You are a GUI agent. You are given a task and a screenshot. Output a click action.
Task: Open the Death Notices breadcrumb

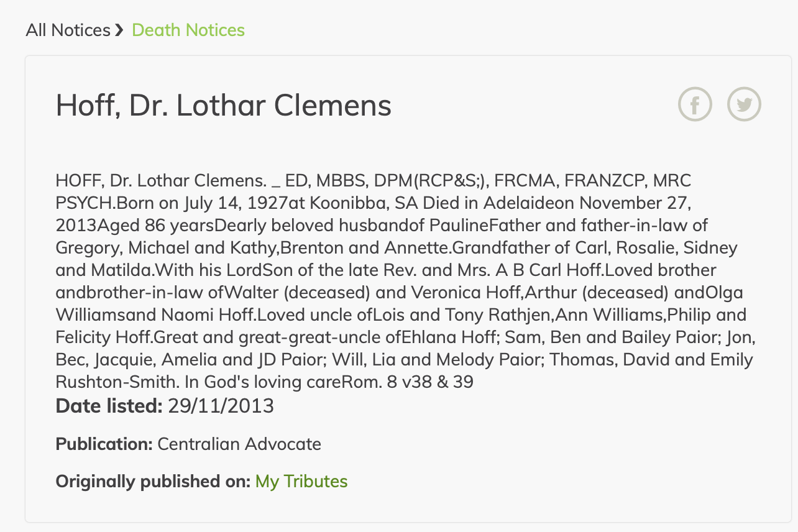point(188,30)
